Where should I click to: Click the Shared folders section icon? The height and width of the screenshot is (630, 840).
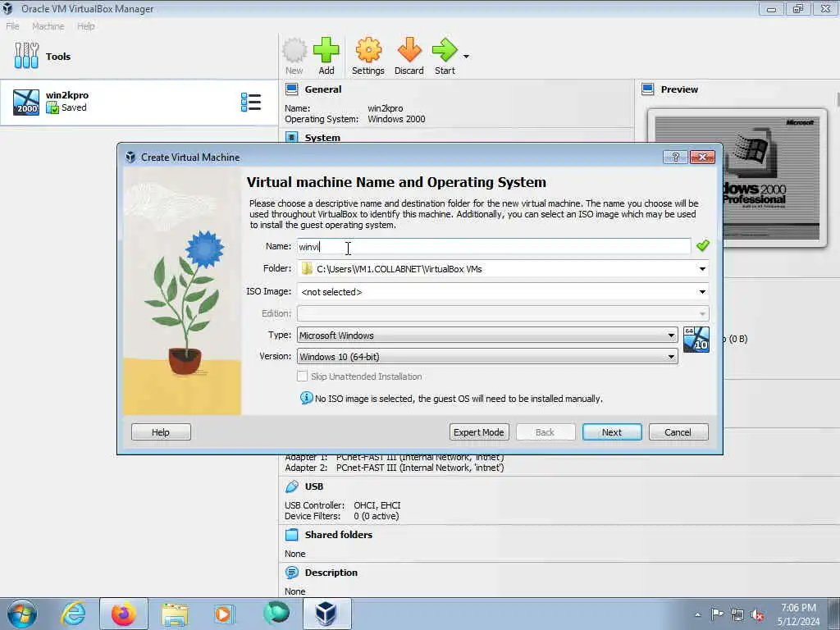click(x=292, y=534)
